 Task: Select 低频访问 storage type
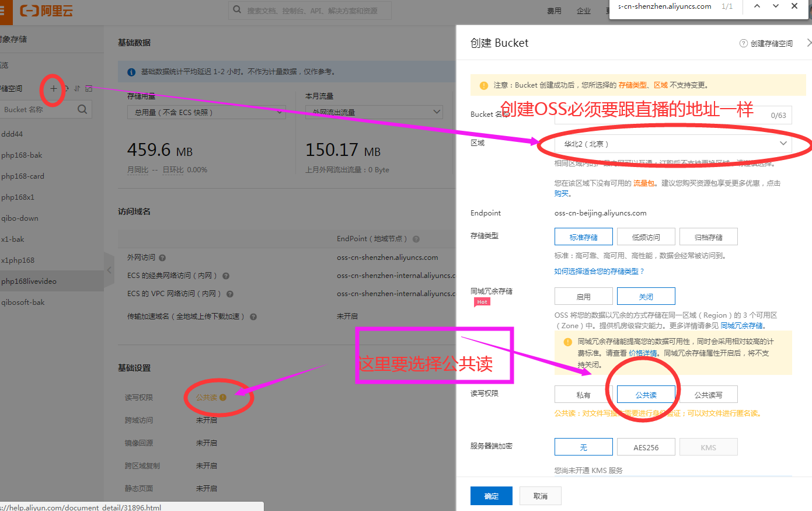646,237
